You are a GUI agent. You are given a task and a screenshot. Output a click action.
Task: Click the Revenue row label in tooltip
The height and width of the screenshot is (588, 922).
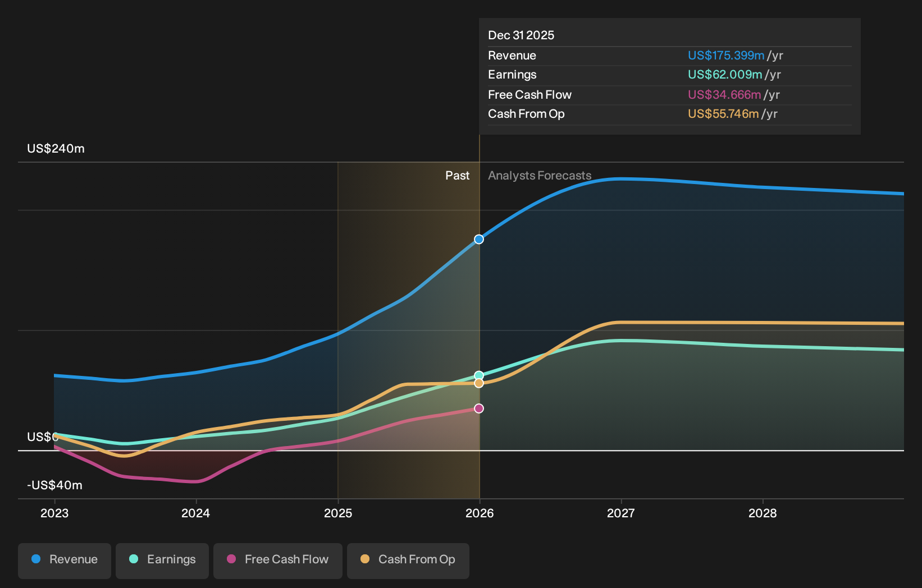click(x=512, y=56)
